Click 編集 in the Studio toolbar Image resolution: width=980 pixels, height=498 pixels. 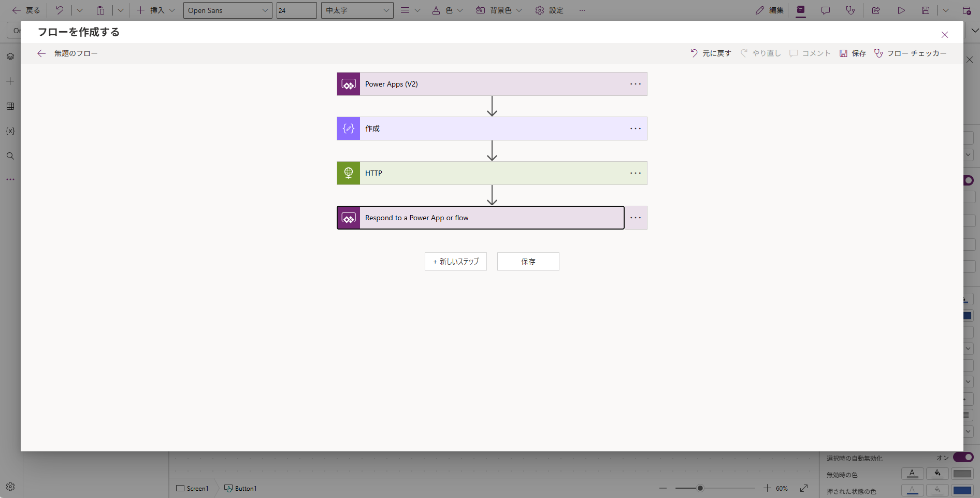tap(769, 10)
